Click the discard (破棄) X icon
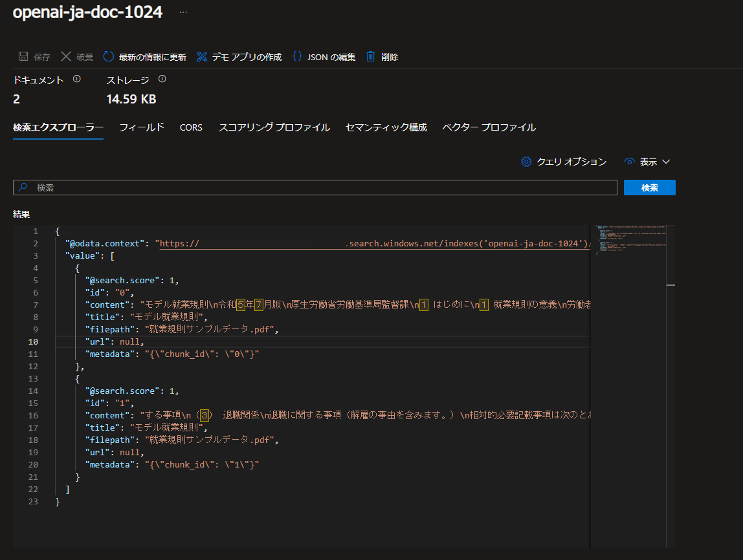This screenshot has width=743, height=560. pyautogui.click(x=66, y=57)
